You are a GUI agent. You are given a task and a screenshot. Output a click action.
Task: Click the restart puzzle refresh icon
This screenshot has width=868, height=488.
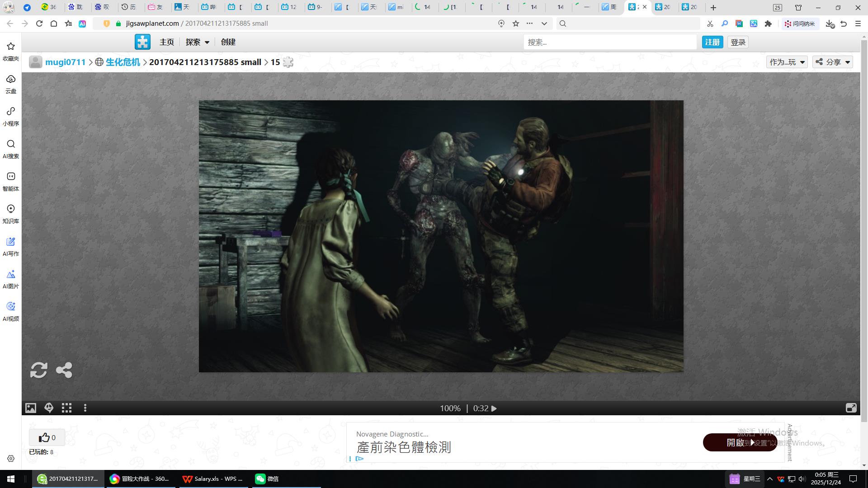point(38,370)
